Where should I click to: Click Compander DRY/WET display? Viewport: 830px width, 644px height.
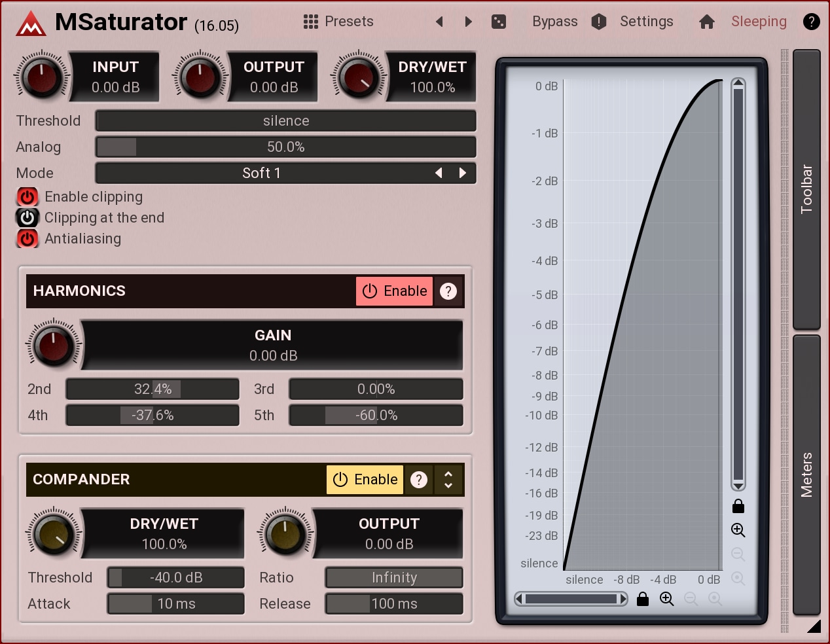click(164, 534)
